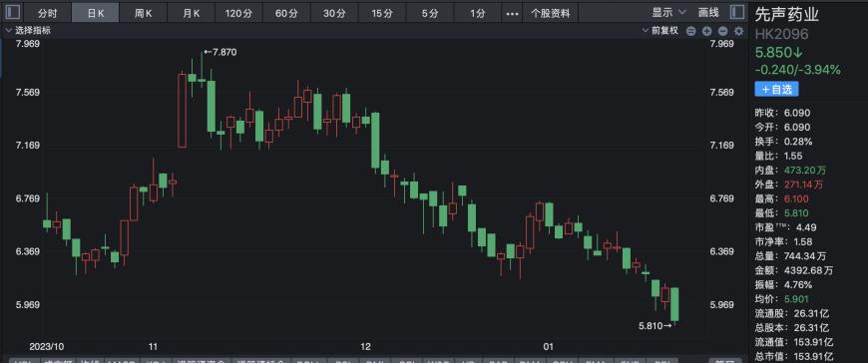Click the 总股本 26.31亿 row
Screen dimensions: 868x363
(792, 328)
